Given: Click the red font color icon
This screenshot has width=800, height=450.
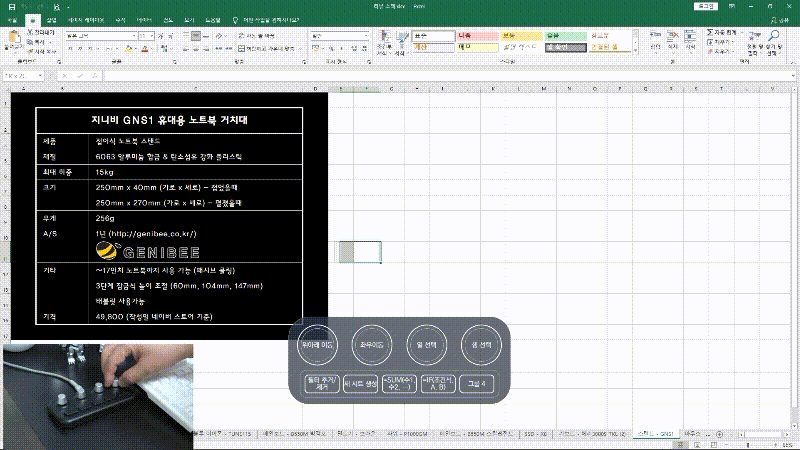Looking at the screenshot, I should [x=145, y=49].
